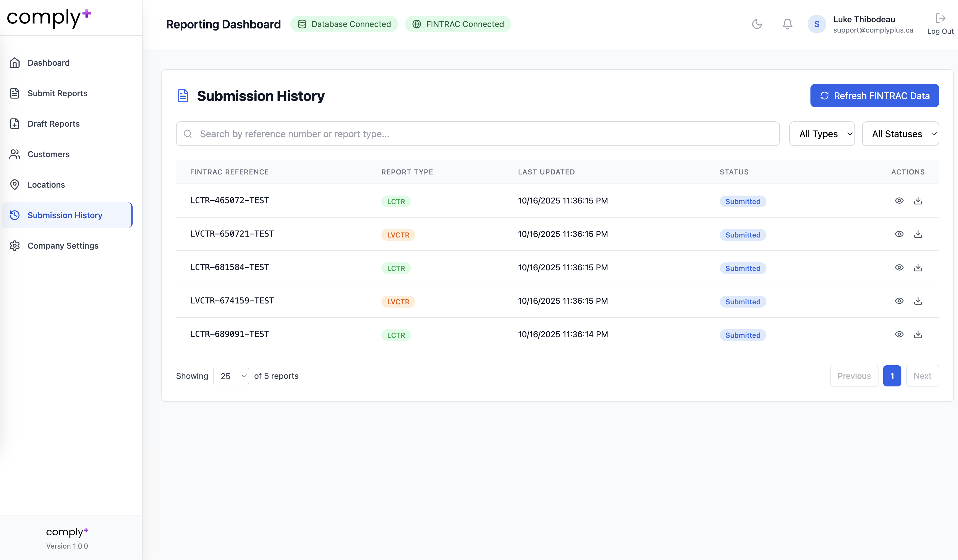Screen dimensions: 958x560
Task: Download the LCTR-465072-TEST report
Action: [x=918, y=201]
